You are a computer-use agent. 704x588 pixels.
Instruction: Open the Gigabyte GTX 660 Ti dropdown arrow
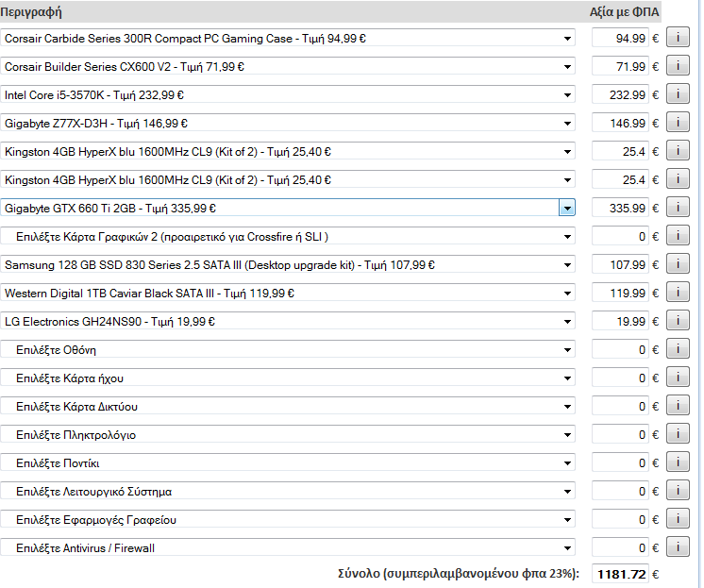click(x=567, y=208)
